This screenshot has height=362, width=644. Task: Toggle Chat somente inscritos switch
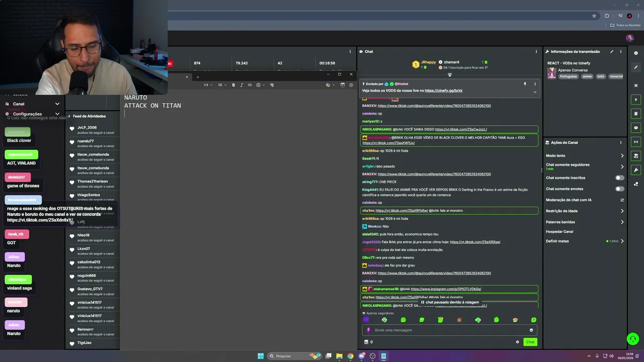(620, 178)
